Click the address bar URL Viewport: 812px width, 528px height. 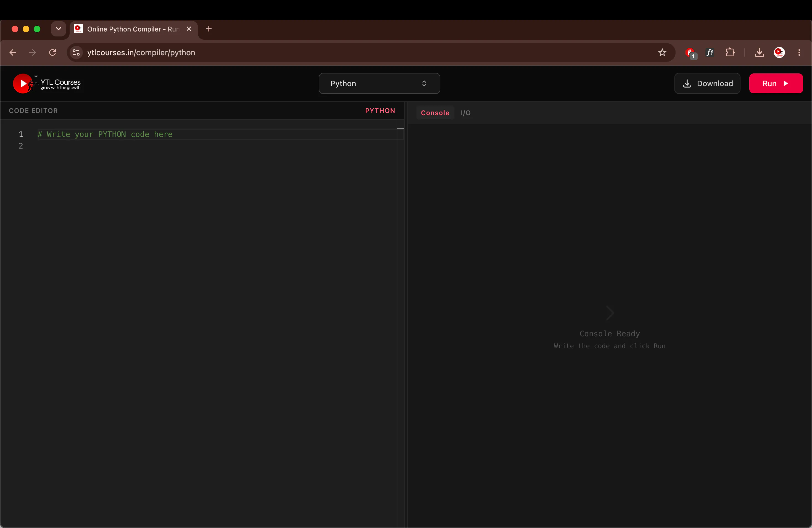[x=141, y=52]
